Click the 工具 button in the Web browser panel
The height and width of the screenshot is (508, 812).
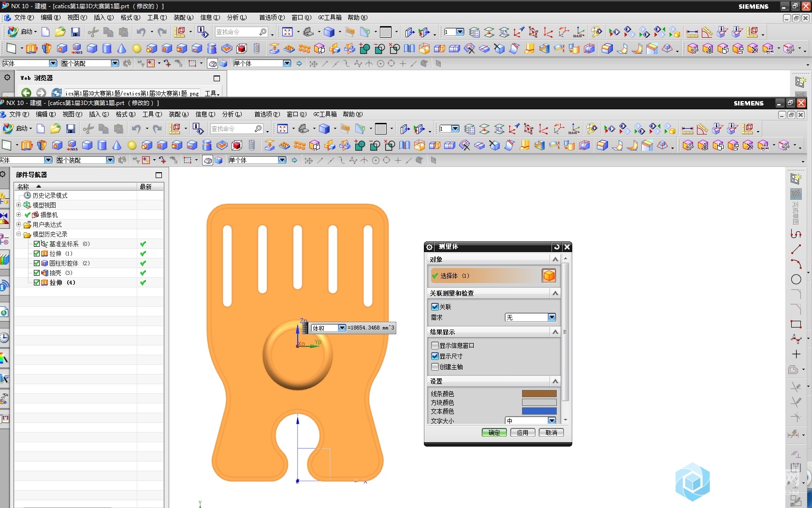[212, 93]
